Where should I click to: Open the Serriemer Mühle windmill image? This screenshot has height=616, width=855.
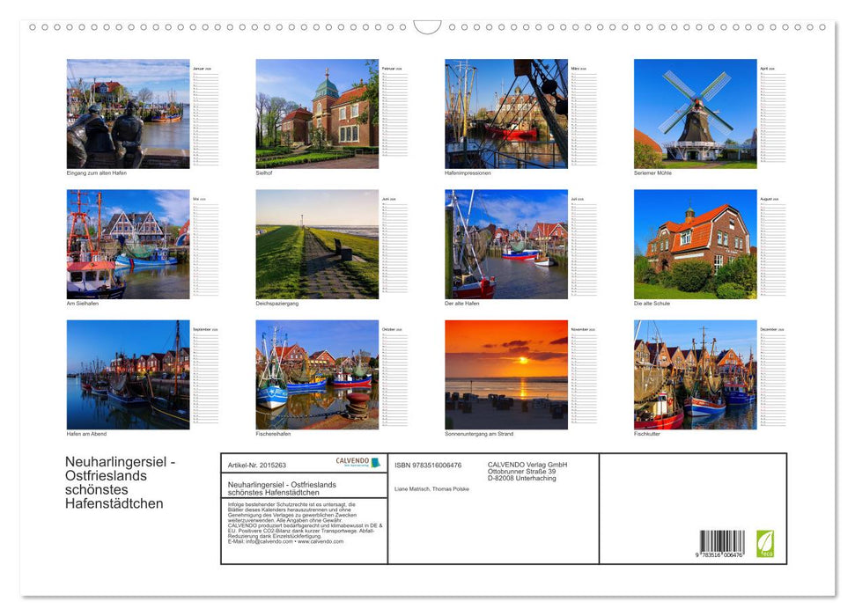pyautogui.click(x=696, y=114)
